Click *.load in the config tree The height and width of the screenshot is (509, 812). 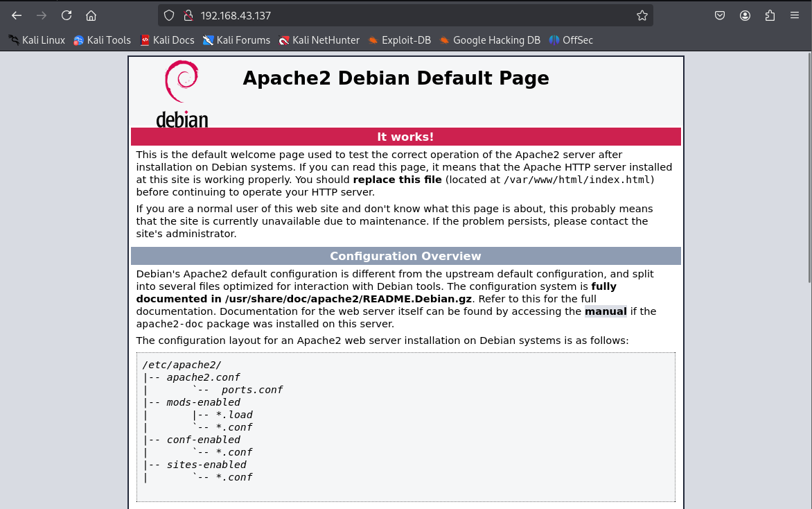(234, 415)
